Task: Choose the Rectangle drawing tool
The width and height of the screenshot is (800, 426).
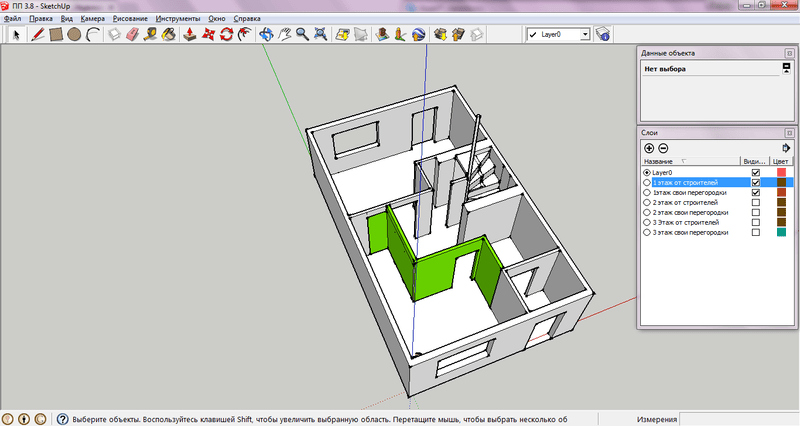Action: coord(57,34)
